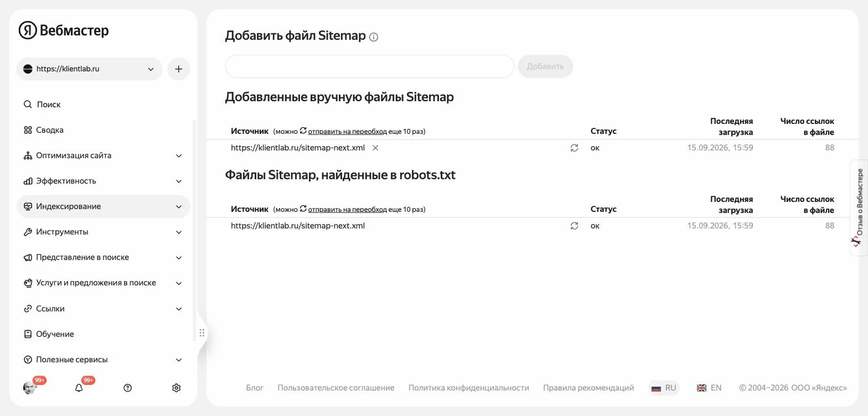Image resolution: width=868 pixels, height=416 pixels.
Task: Open the info icon beside Добавить файл Sitemap
Action: 374,37
